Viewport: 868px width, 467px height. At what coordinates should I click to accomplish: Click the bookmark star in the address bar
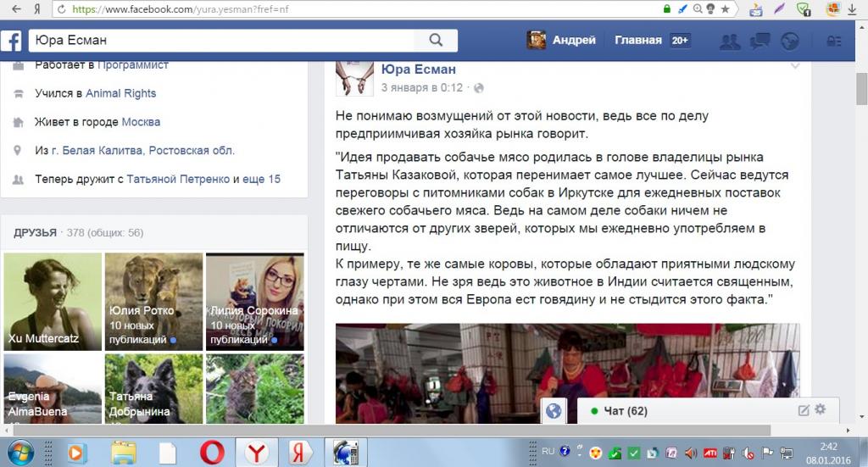coord(724,10)
